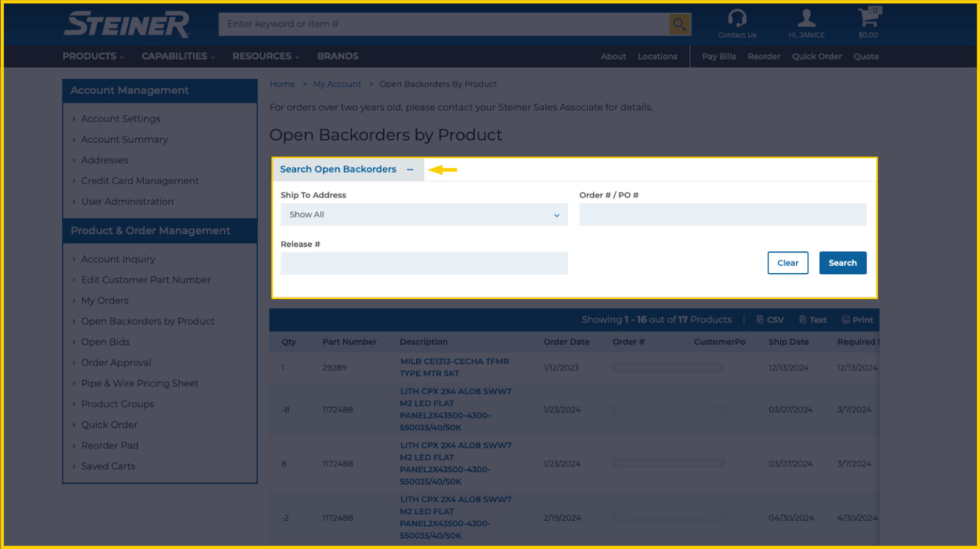Open Account Inquiry in sidebar

tap(118, 259)
